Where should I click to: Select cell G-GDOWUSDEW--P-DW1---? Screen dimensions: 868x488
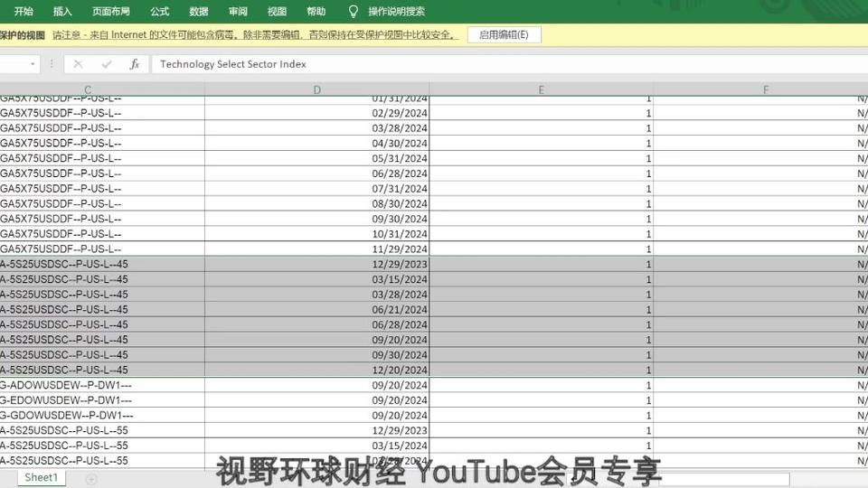click(102, 415)
